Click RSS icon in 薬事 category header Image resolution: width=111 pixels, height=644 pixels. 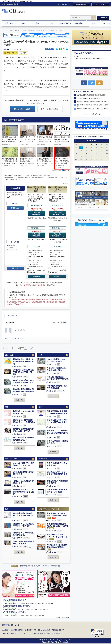(x=33, y=407)
